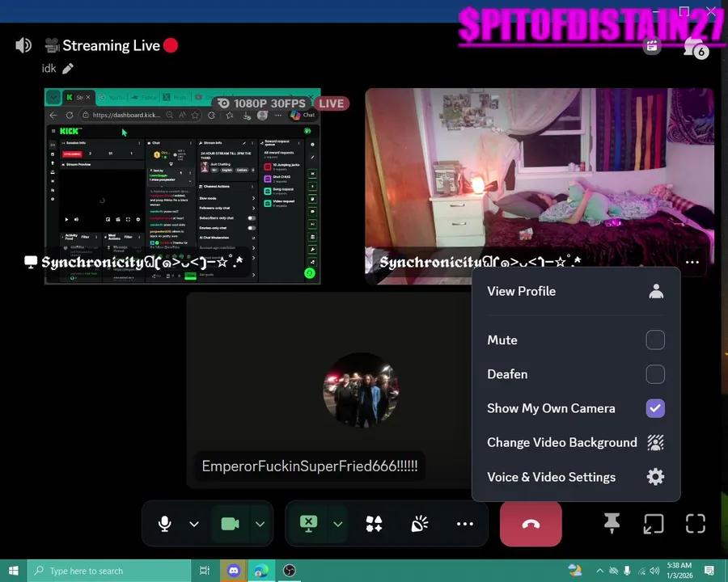Screen dimensions: 728x582
Task: Click the Mute label in menu
Action: pos(502,340)
